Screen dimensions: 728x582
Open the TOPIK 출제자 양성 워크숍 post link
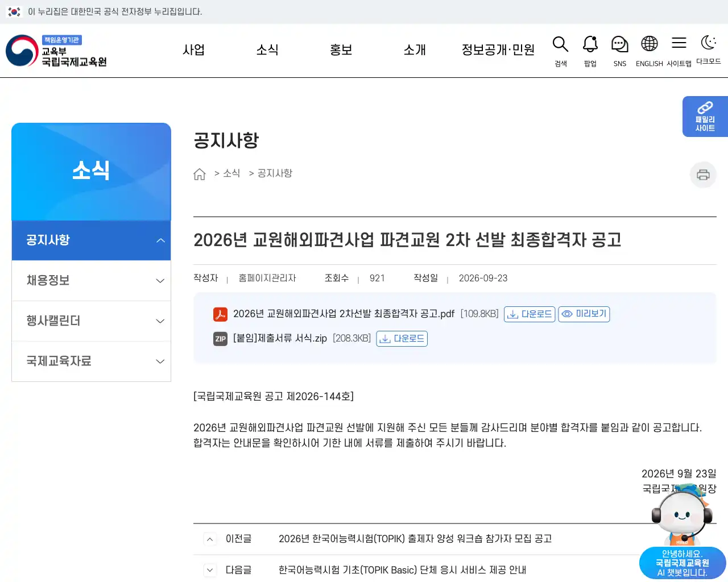click(415, 539)
